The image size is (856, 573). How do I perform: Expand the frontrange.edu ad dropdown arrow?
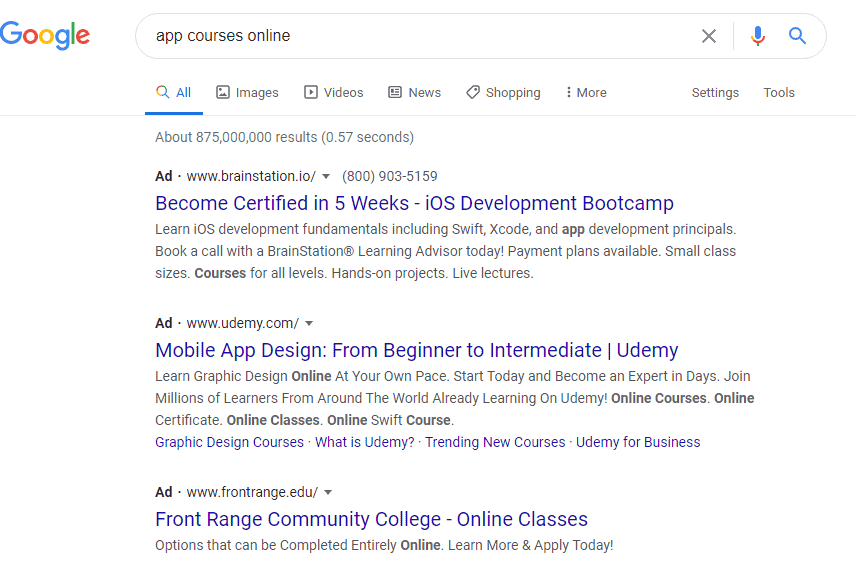coord(328,492)
